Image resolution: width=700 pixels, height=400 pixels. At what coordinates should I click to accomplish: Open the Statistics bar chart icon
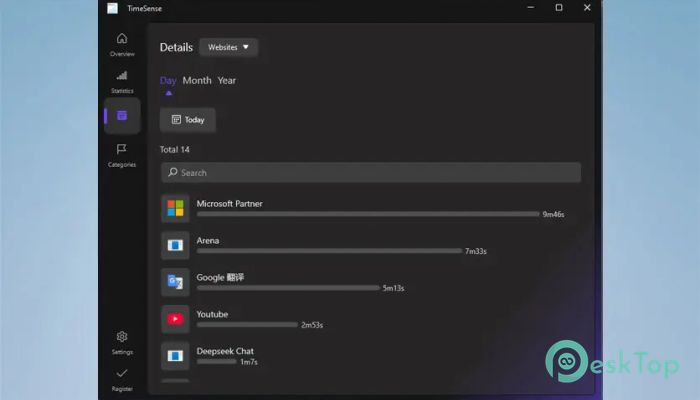click(122, 75)
